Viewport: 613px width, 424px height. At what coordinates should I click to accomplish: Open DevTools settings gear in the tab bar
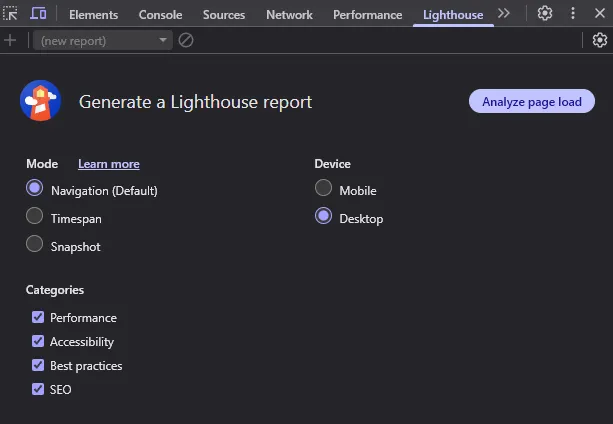click(x=545, y=14)
